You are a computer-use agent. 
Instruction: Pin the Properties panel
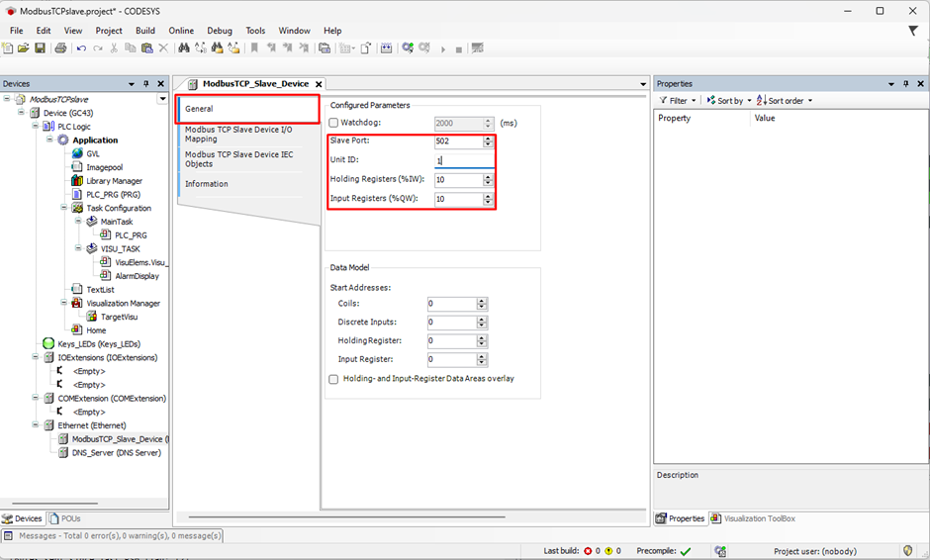pos(905,84)
